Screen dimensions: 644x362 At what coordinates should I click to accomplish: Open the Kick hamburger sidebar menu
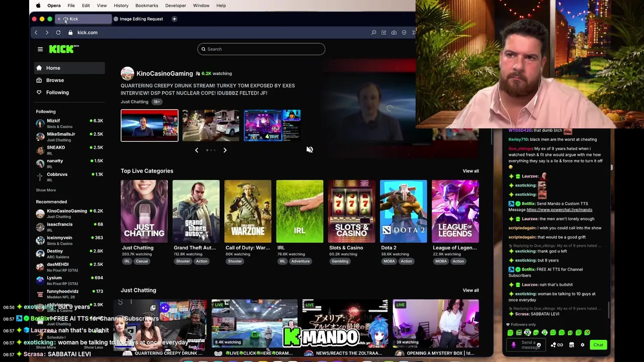tap(40, 49)
